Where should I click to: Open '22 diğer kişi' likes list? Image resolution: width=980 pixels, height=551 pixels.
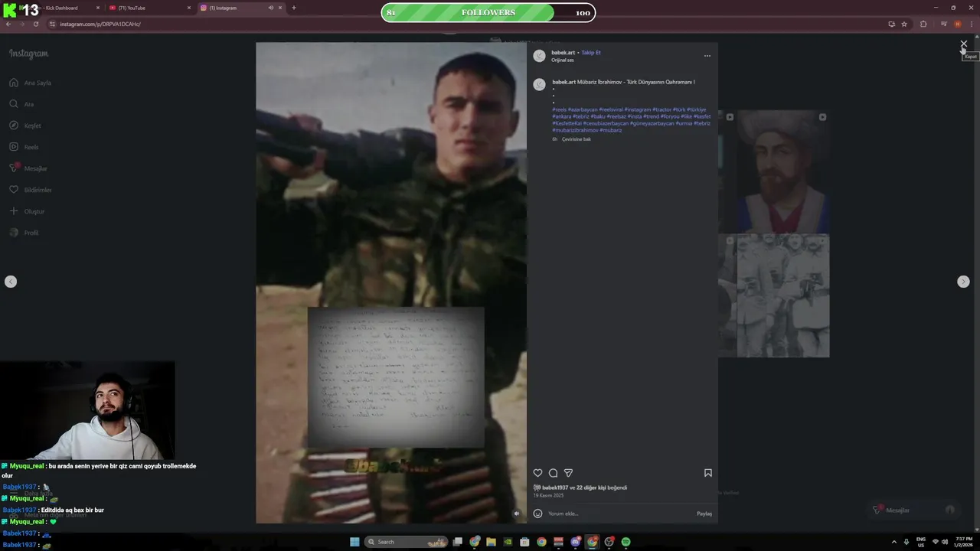pyautogui.click(x=590, y=487)
